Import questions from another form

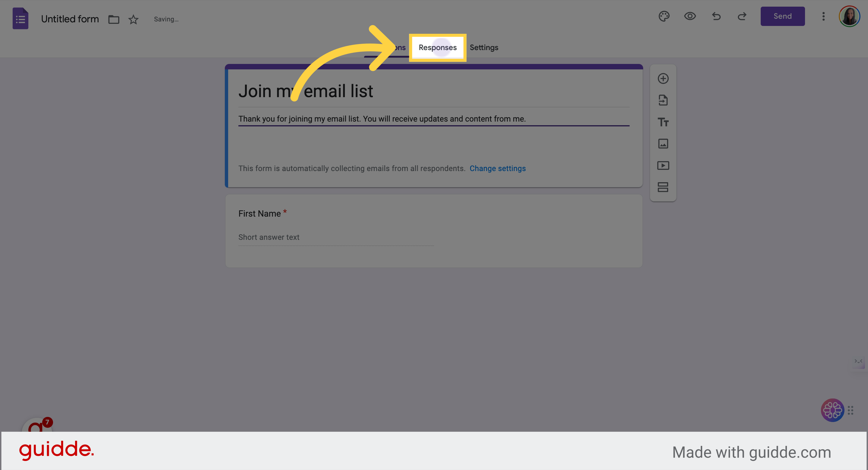[663, 100]
